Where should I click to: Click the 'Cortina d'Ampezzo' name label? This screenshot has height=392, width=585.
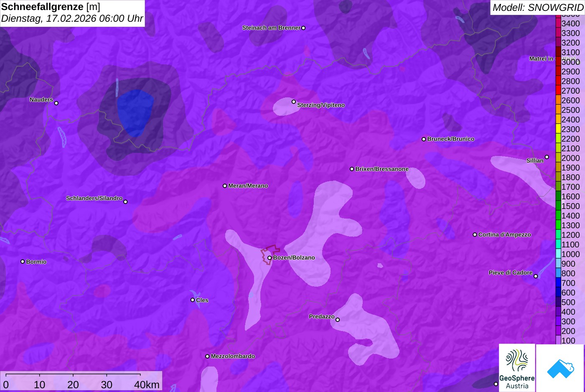(x=505, y=235)
